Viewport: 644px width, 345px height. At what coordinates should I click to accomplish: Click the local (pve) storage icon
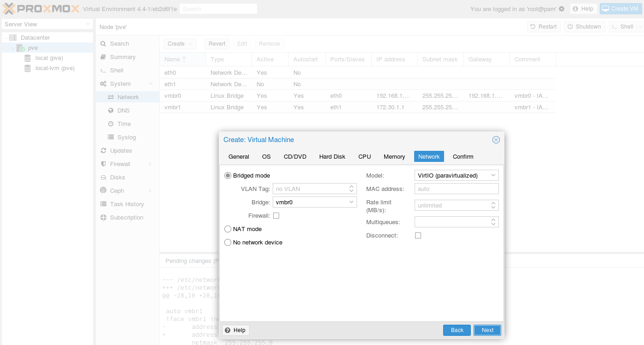[27, 58]
